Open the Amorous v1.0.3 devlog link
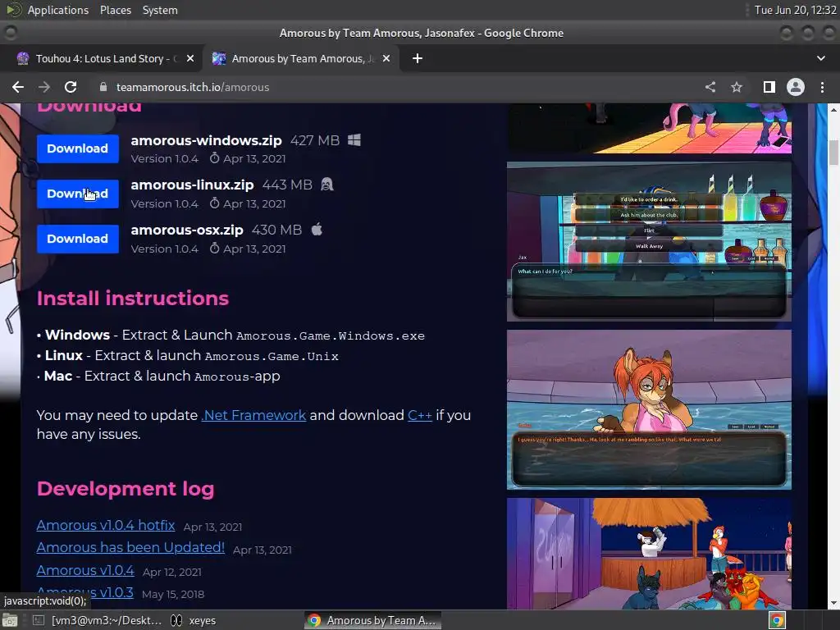Screen dimensions: 840x630 pos(84,592)
